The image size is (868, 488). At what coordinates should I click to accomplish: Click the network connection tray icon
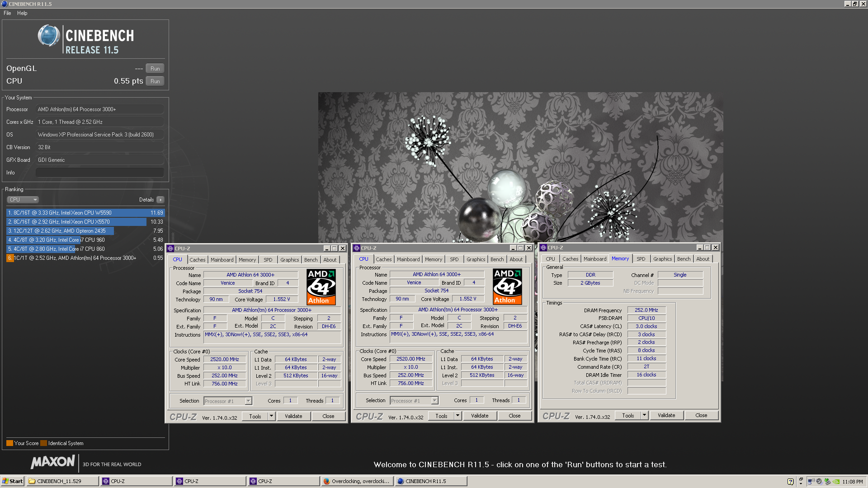pyautogui.click(x=811, y=482)
